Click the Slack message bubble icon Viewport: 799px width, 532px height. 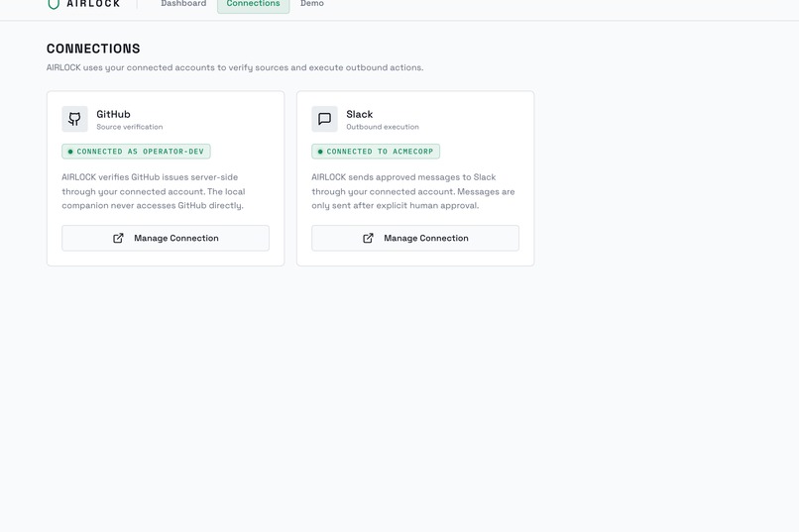click(324, 119)
